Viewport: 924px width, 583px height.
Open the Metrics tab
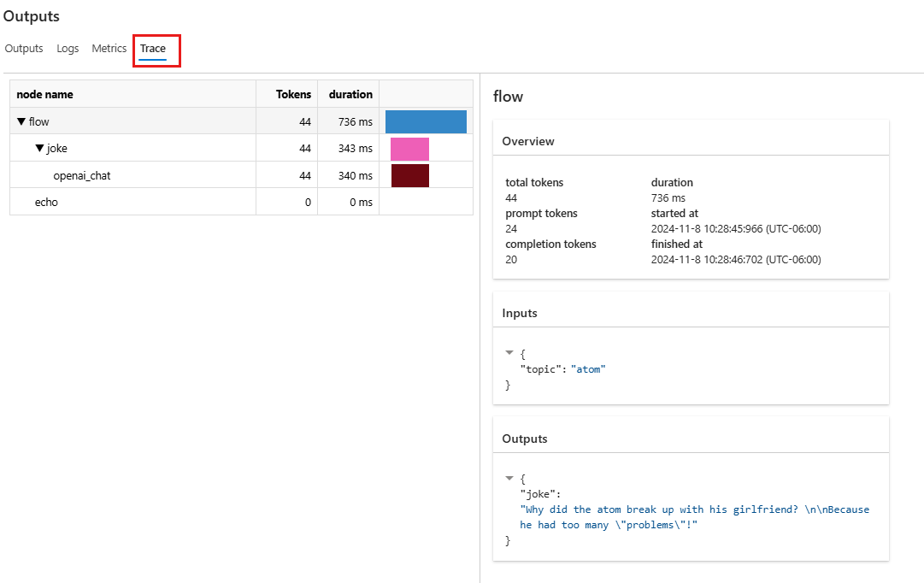[x=109, y=49]
